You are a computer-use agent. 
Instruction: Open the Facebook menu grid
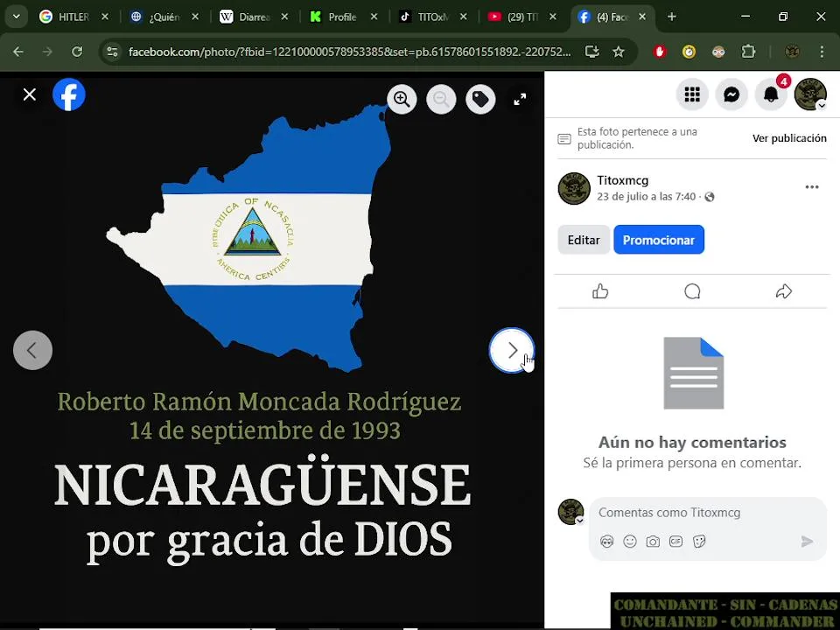point(692,94)
